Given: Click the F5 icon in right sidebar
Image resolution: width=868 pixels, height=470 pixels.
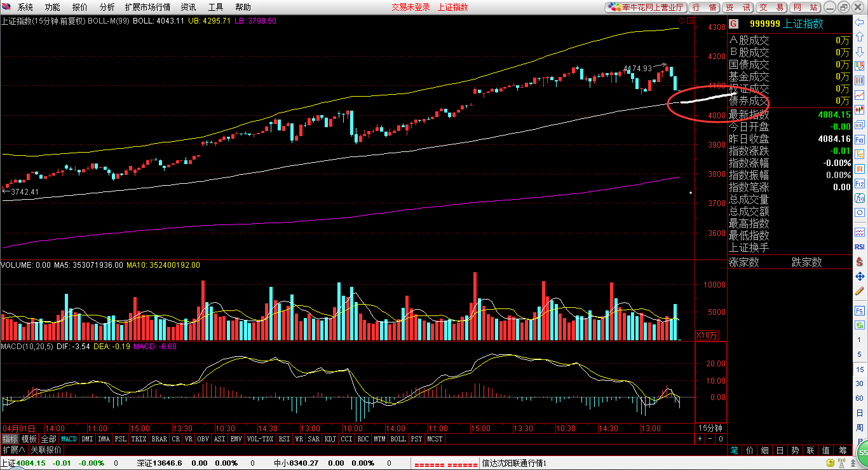Looking at the screenshot, I should click(x=860, y=312).
